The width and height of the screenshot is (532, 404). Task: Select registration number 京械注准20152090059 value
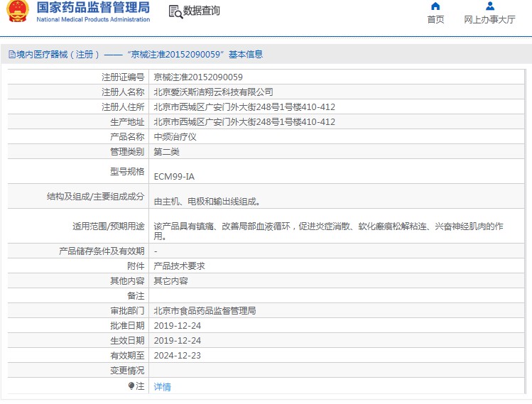point(198,77)
